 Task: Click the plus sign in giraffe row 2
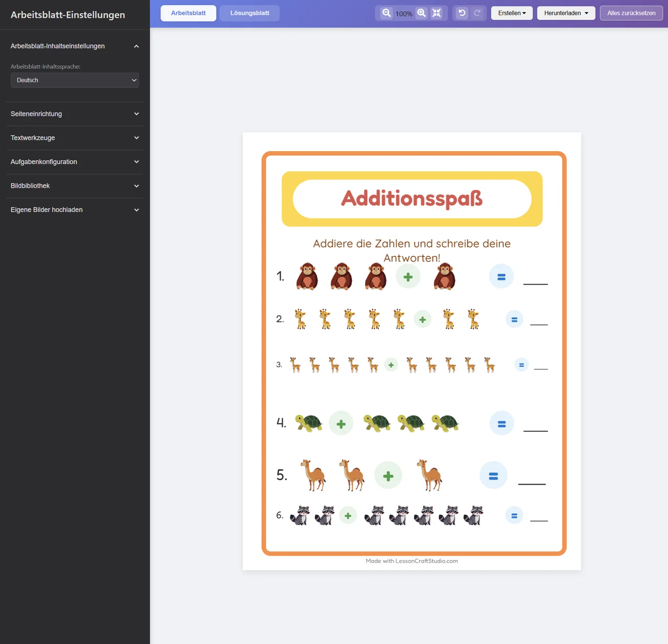coord(422,319)
